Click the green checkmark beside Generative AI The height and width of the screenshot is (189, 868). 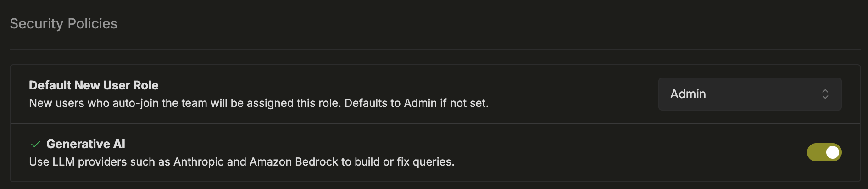[x=35, y=144]
